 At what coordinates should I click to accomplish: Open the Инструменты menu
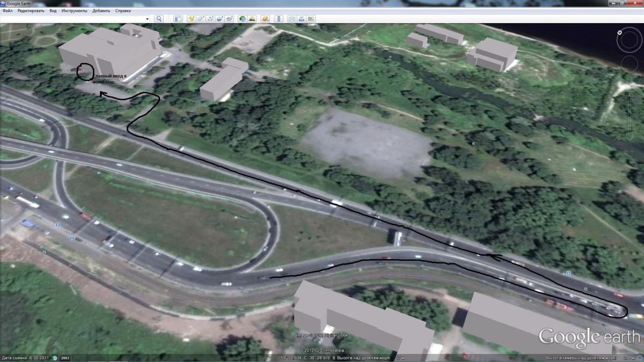74,11
